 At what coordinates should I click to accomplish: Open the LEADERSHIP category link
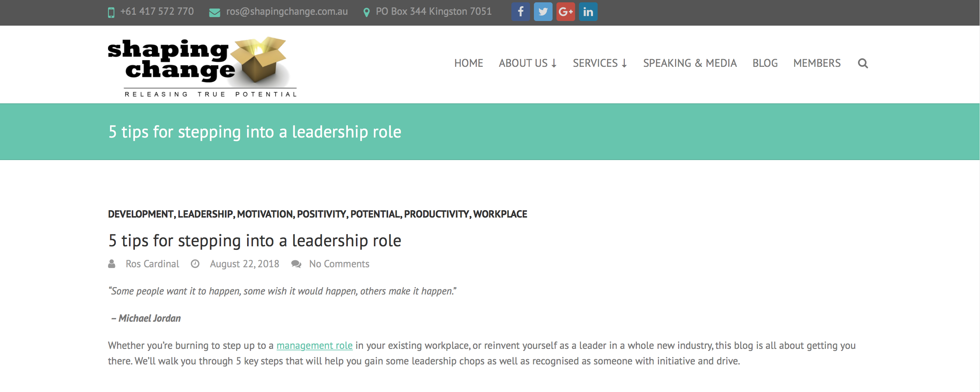click(x=205, y=214)
